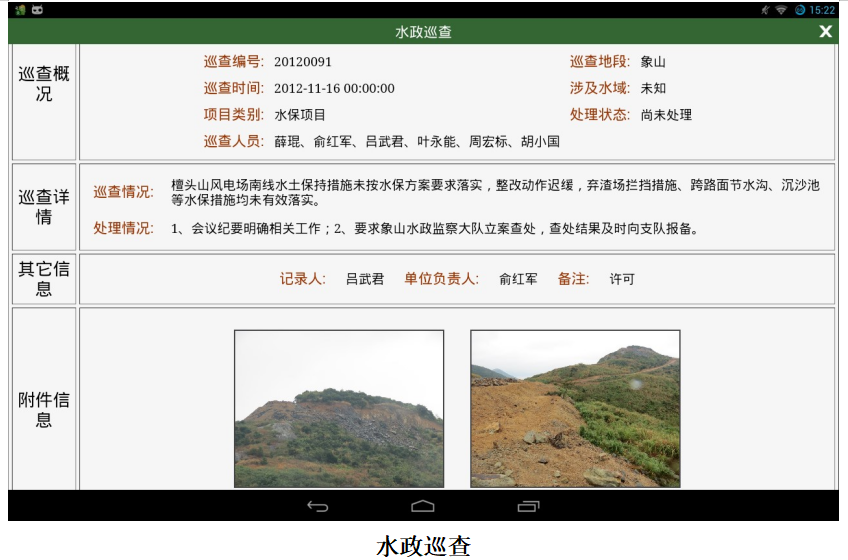Tap the 记录人 name 吕武君
The image size is (848, 560).
pyautogui.click(x=365, y=279)
